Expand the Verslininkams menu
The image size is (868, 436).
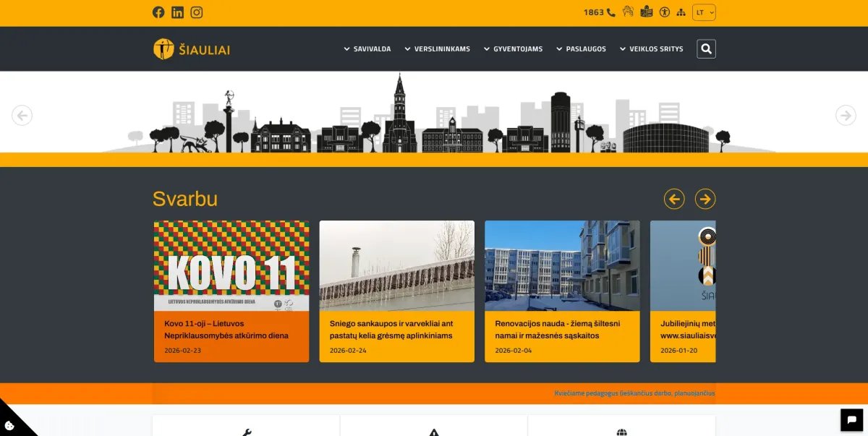pyautogui.click(x=437, y=49)
